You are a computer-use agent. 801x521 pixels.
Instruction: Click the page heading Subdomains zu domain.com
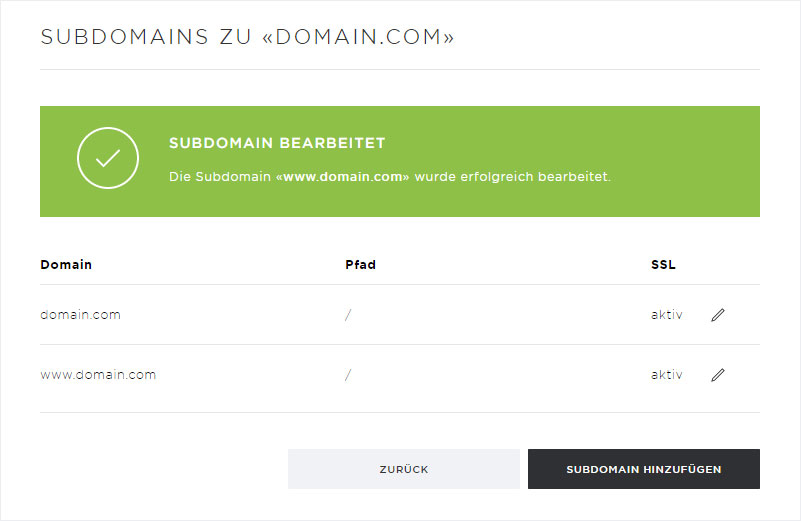click(247, 37)
